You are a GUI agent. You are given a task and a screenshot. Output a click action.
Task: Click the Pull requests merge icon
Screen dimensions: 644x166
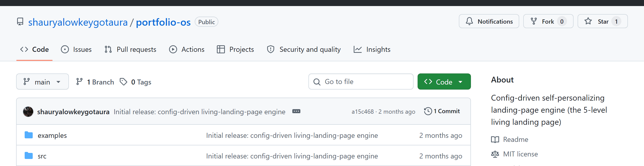(x=108, y=49)
